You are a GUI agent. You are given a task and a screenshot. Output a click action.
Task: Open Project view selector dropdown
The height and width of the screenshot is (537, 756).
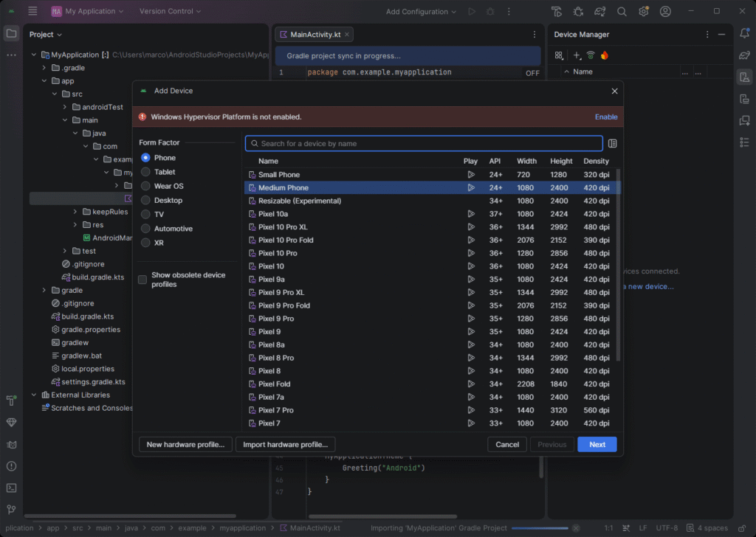(45, 34)
